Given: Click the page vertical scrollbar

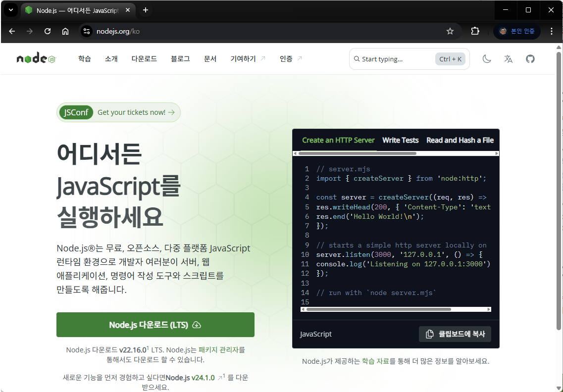Looking at the screenshot, I should coord(559,190).
